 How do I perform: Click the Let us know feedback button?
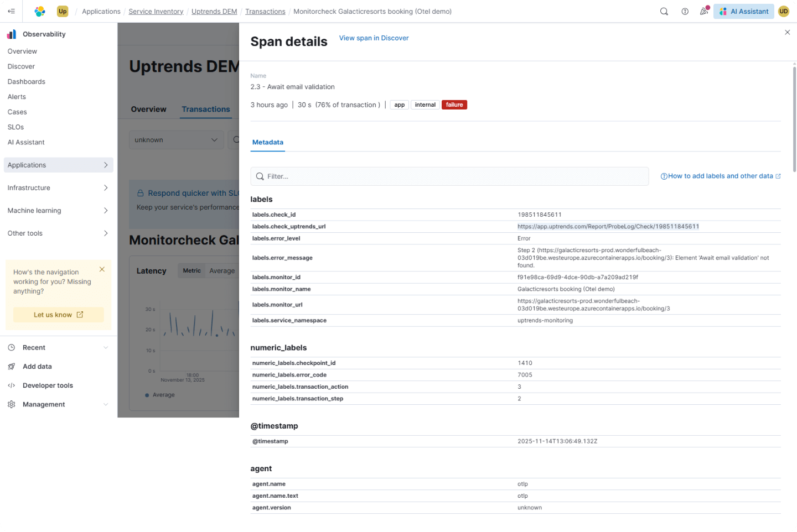click(58, 314)
